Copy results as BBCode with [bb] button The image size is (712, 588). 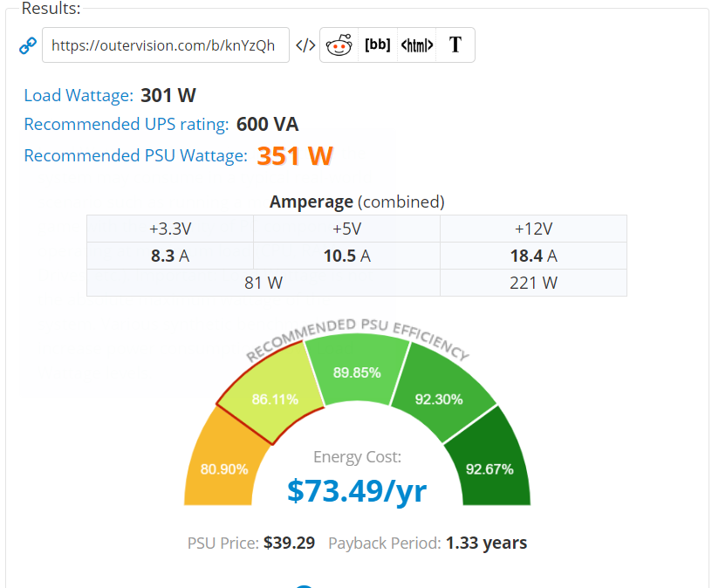[378, 45]
